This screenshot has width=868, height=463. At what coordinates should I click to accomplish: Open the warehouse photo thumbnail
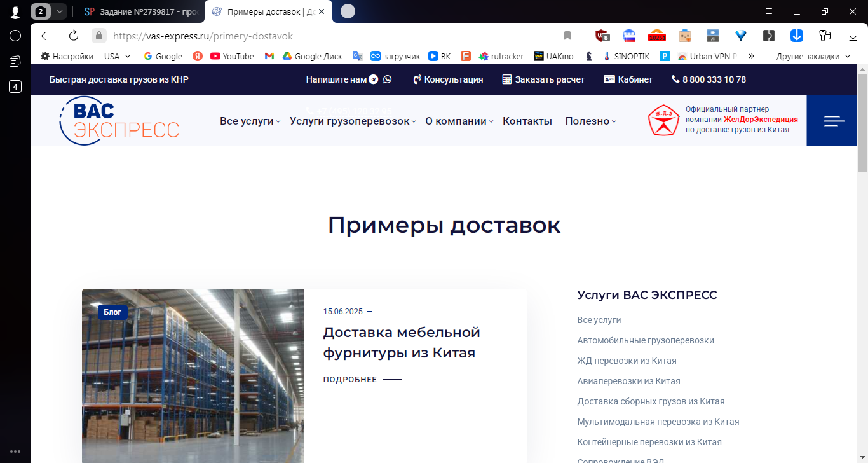(193, 376)
